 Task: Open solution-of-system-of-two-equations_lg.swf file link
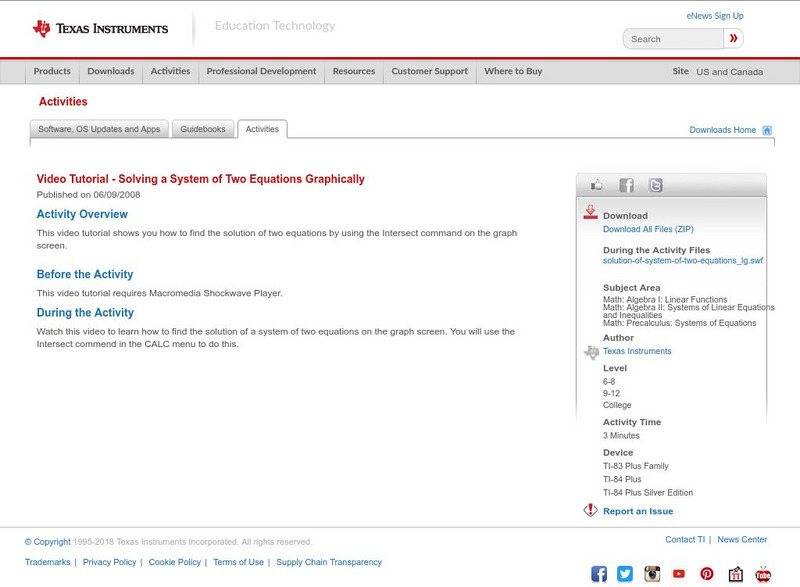pos(683,261)
